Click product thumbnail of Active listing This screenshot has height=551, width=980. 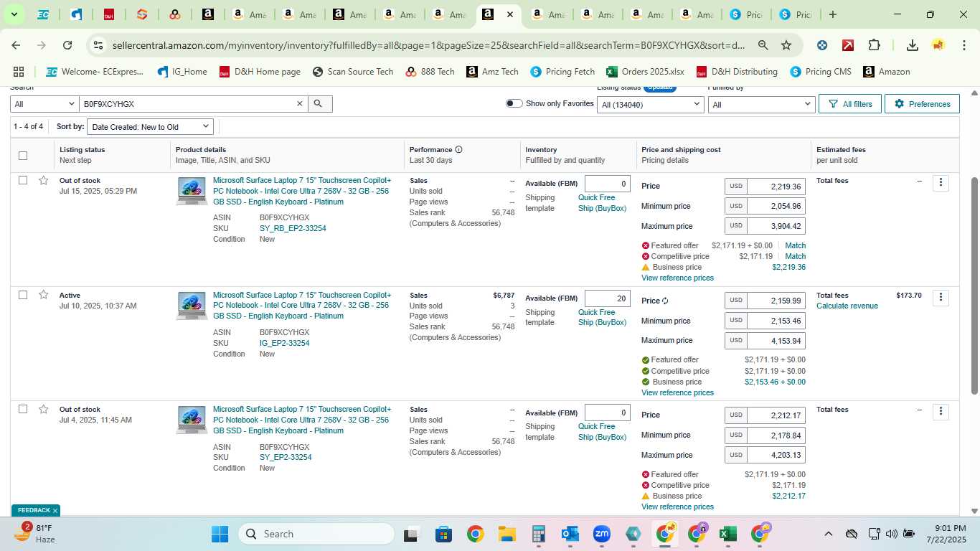[192, 306]
